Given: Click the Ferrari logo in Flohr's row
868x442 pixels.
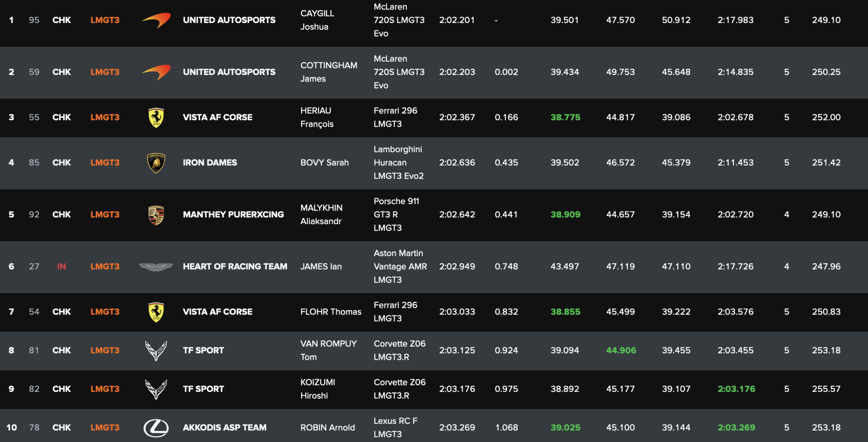Looking at the screenshot, I should [x=156, y=312].
